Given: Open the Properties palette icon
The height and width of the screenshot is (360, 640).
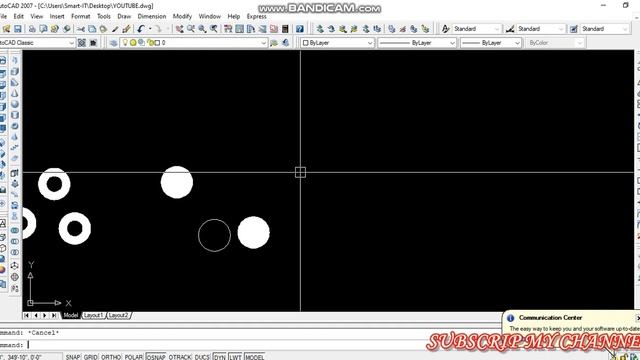Looking at the screenshot, I should coord(228,29).
